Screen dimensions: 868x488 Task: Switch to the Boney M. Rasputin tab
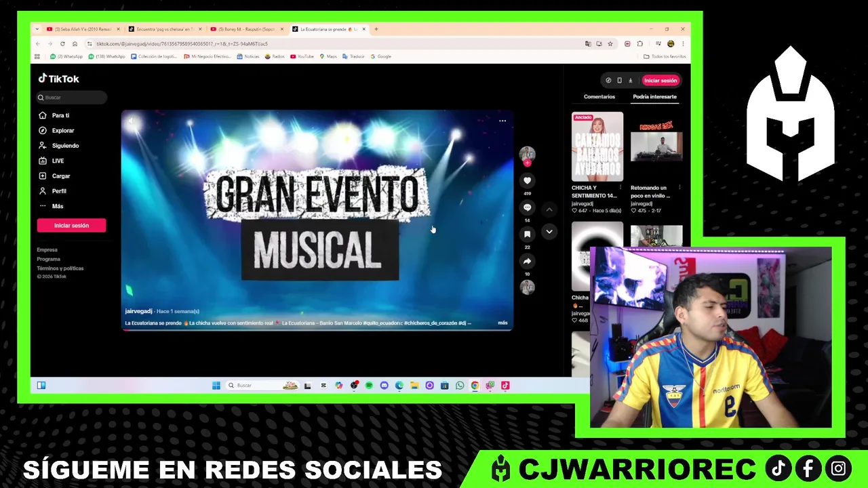(x=247, y=29)
